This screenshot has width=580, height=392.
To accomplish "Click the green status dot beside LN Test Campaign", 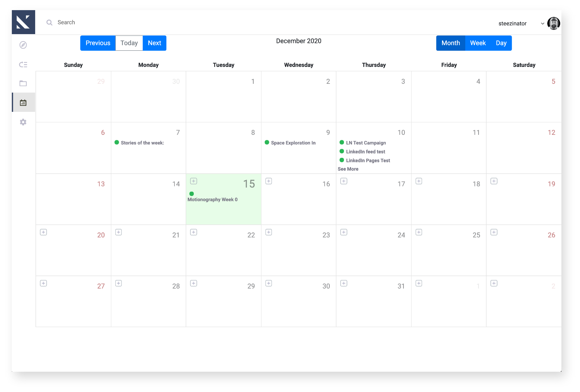I will click(x=342, y=142).
